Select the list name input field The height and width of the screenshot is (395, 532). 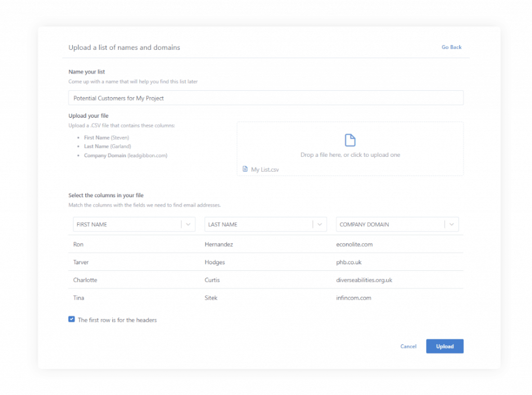(265, 98)
